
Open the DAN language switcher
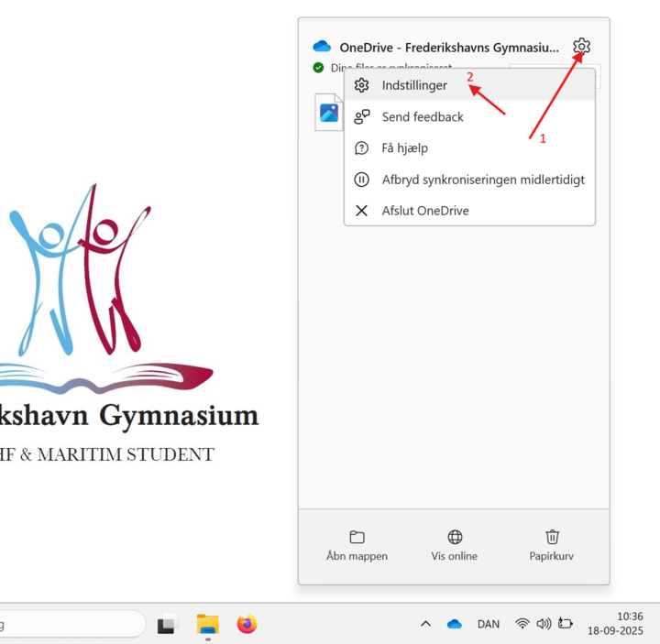point(489,624)
